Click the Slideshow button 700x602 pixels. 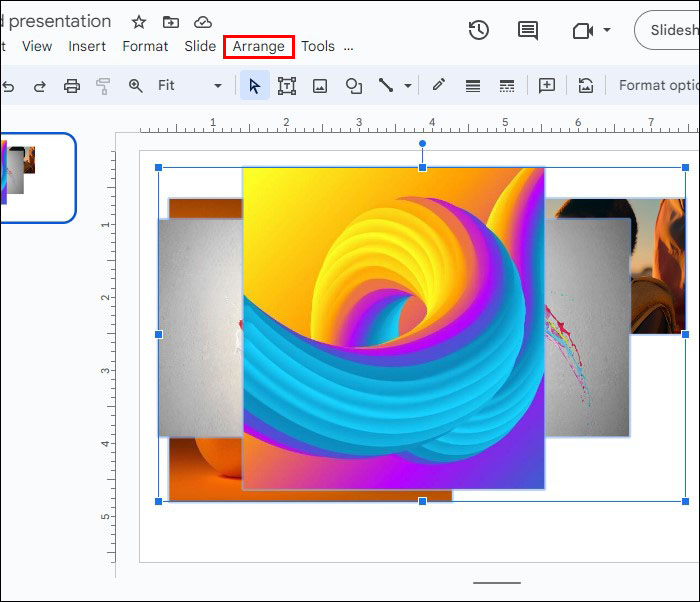672,31
